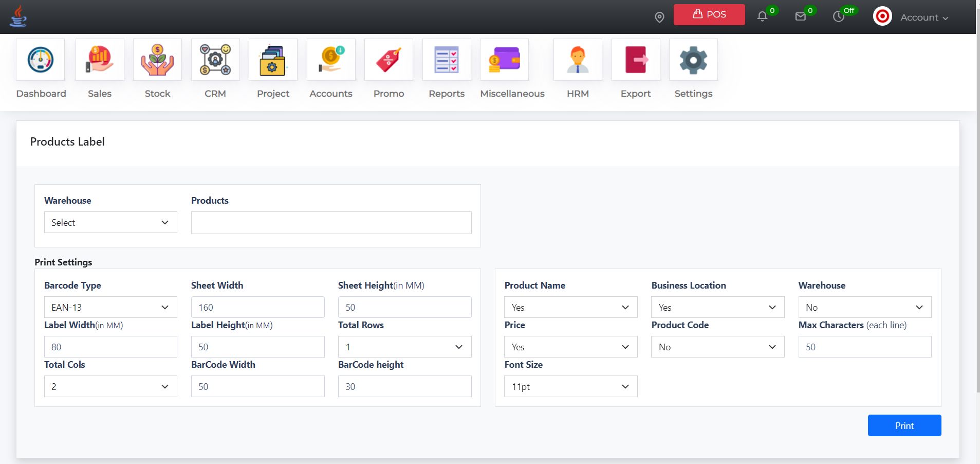Click the Max Characters input field

tap(865, 347)
